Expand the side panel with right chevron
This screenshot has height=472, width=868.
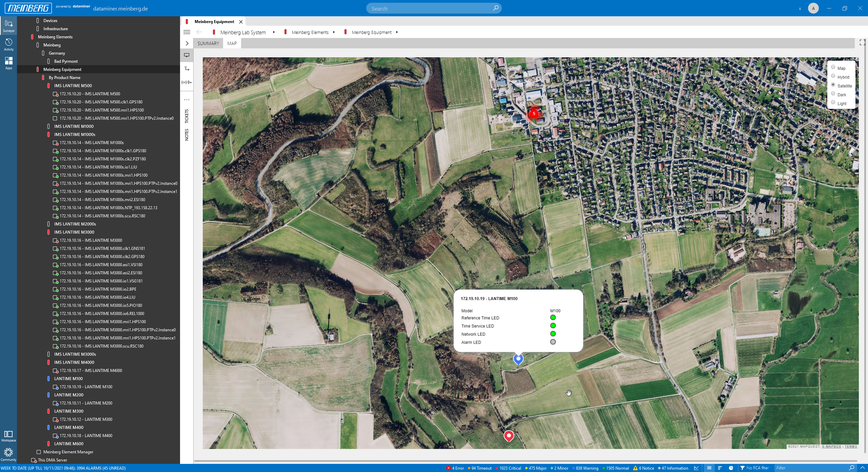[x=187, y=43]
